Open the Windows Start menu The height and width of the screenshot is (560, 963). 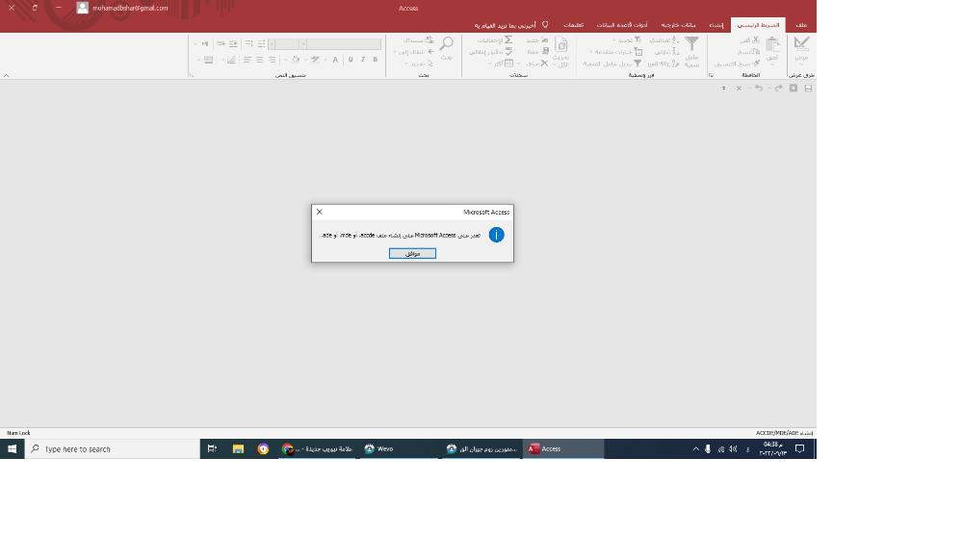(x=12, y=448)
